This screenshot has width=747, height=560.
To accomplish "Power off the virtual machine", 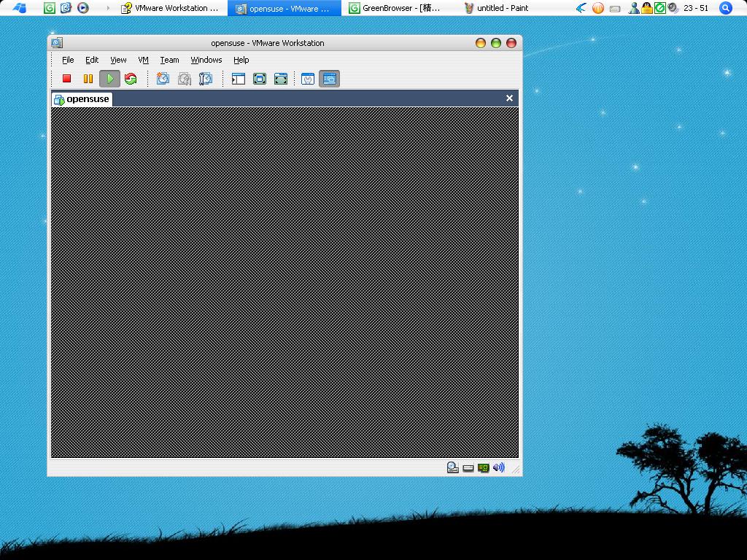I will click(66, 79).
